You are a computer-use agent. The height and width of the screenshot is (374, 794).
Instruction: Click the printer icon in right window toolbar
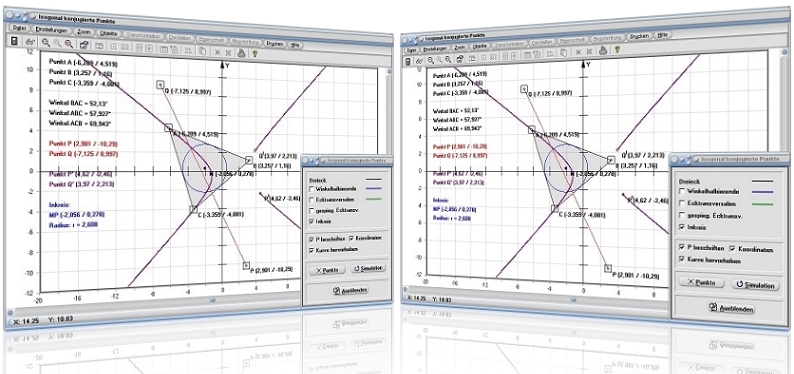(603, 51)
